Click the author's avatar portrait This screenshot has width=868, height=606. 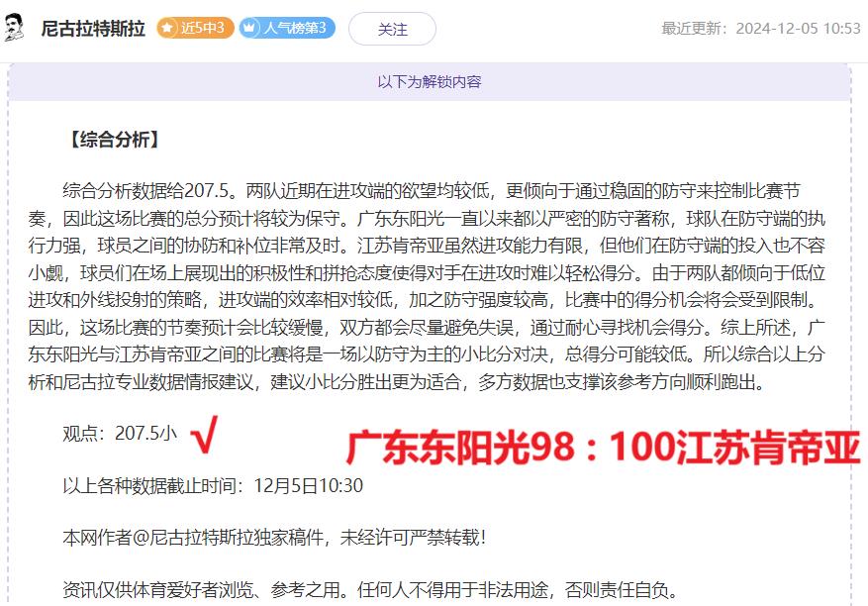pos(14,29)
